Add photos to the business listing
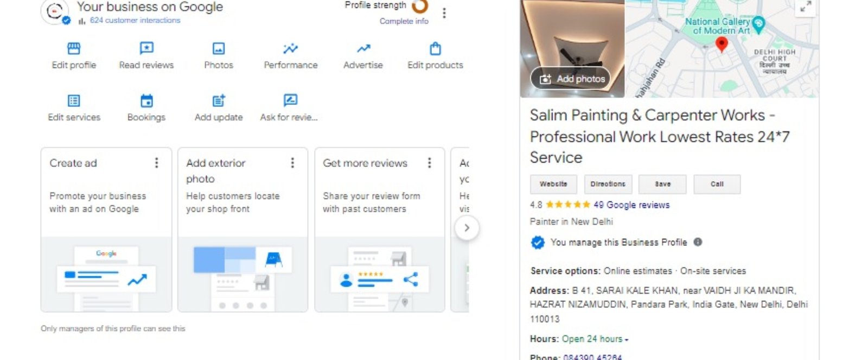This screenshot has width=868, height=360. 570,79
